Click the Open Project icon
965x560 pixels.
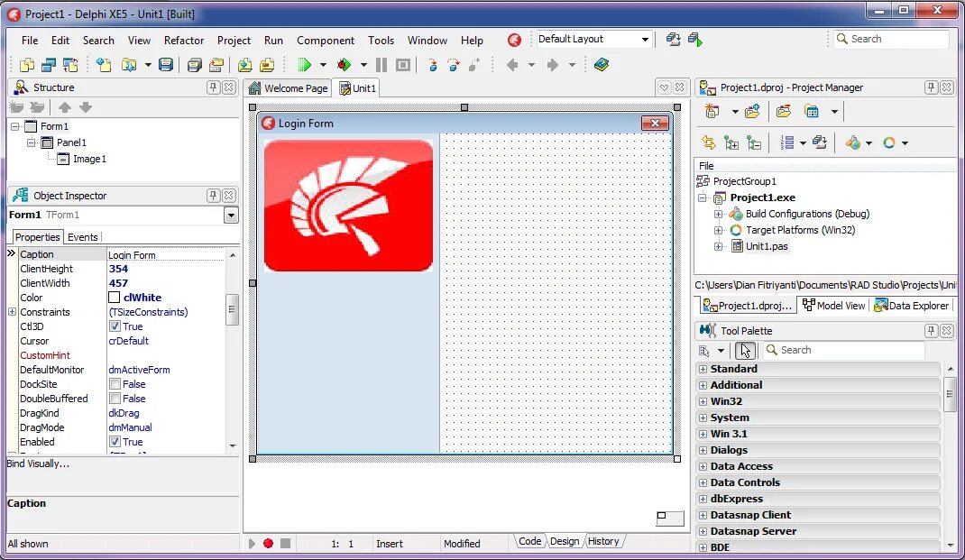tap(216, 65)
